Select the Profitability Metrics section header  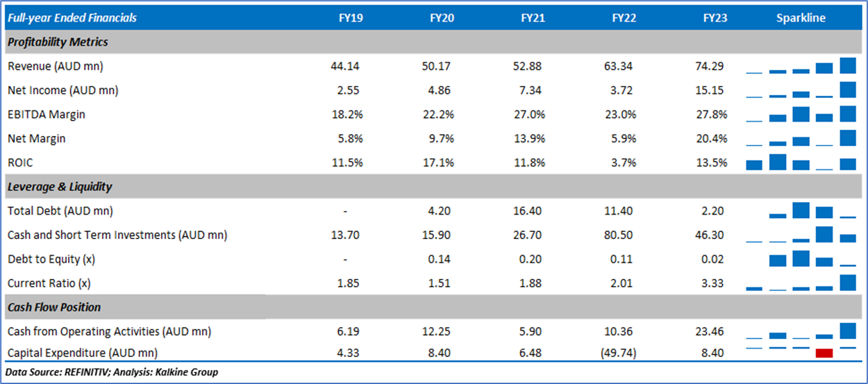coord(58,42)
